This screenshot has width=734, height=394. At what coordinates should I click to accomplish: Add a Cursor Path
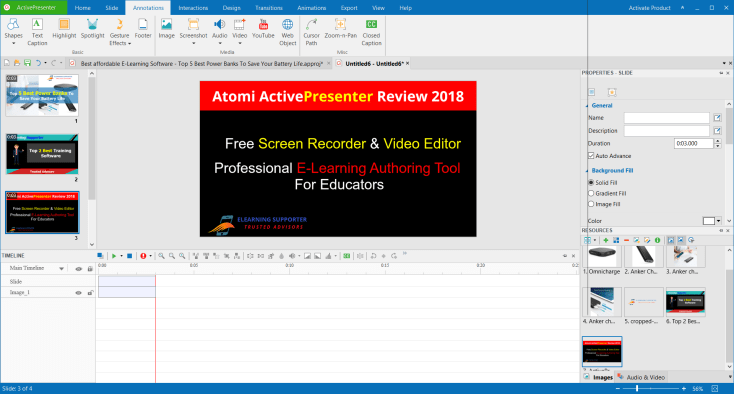point(311,31)
